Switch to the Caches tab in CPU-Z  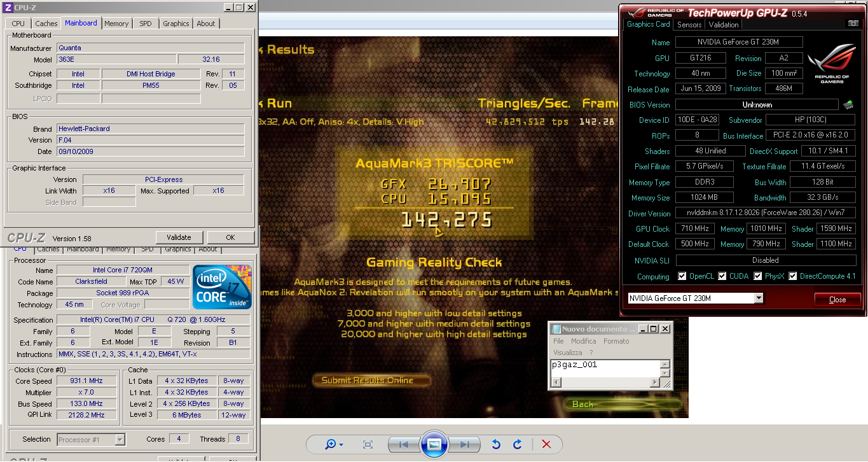pyautogui.click(x=46, y=24)
